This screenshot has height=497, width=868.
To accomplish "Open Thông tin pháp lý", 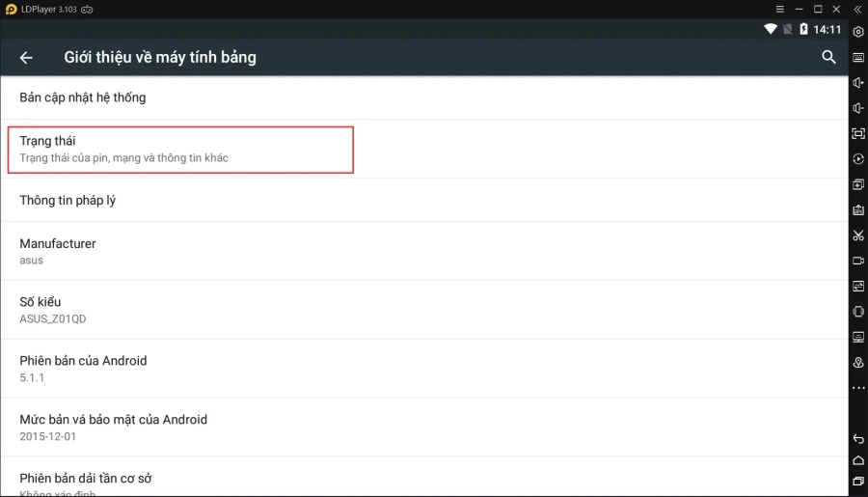I will click(x=68, y=200).
